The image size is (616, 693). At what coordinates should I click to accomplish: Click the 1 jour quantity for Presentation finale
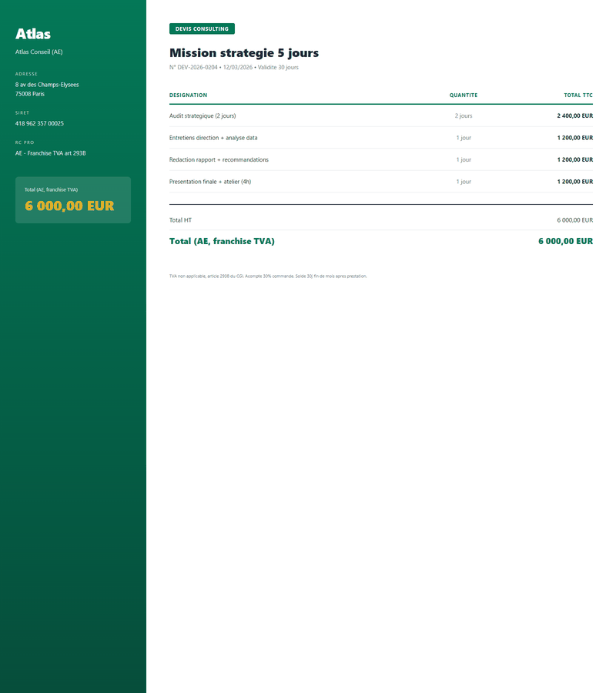pos(464,182)
